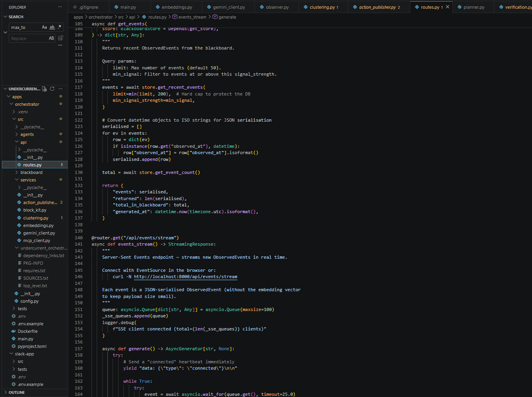Open Dockerfile in the explorer
This screenshot has height=397, width=532.
[27, 331]
